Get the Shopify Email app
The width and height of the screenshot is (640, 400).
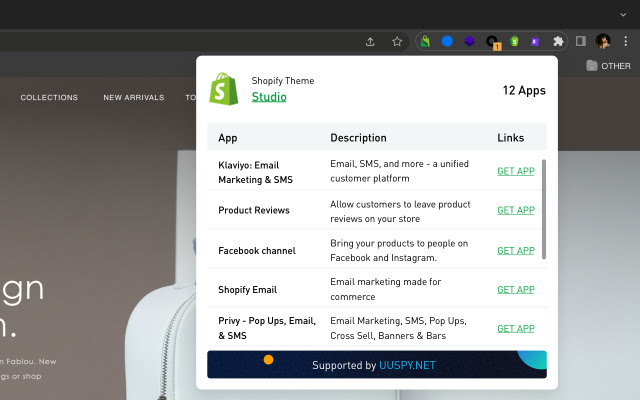click(516, 289)
